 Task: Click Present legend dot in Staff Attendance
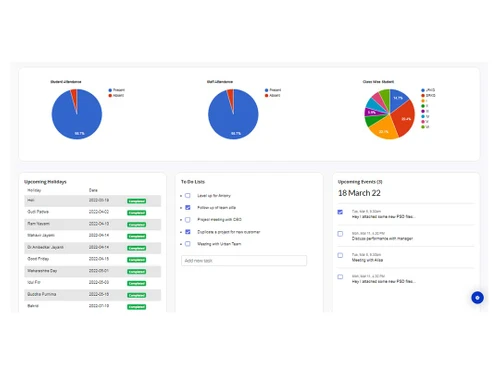coord(266,90)
